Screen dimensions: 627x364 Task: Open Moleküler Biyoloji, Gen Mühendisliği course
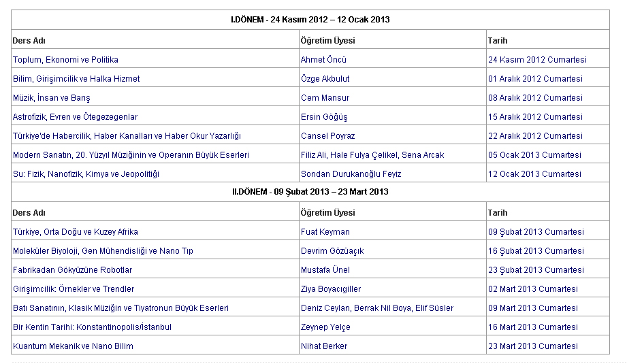(x=103, y=251)
